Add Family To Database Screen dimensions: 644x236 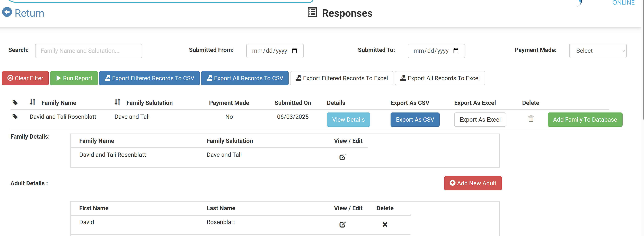585,120
